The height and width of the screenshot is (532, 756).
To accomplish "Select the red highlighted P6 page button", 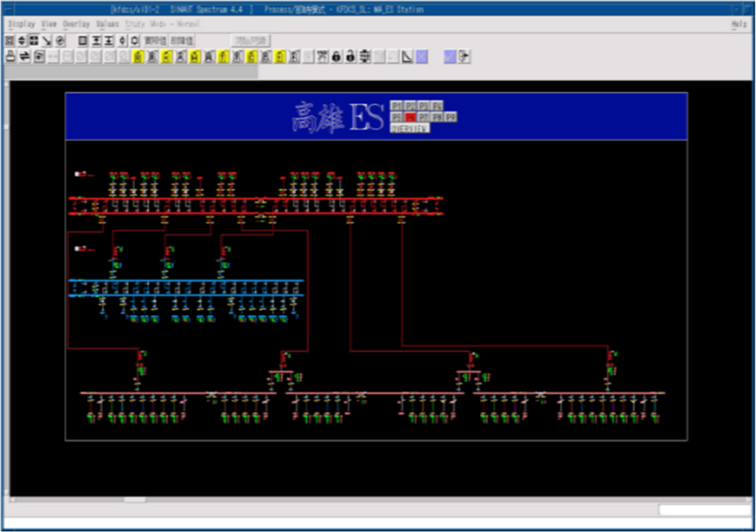I will point(410,117).
